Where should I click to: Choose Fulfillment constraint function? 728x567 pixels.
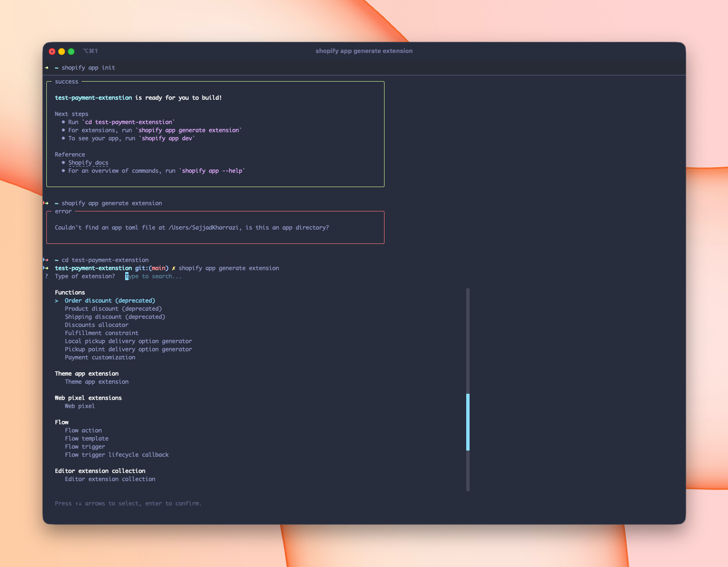tap(102, 333)
